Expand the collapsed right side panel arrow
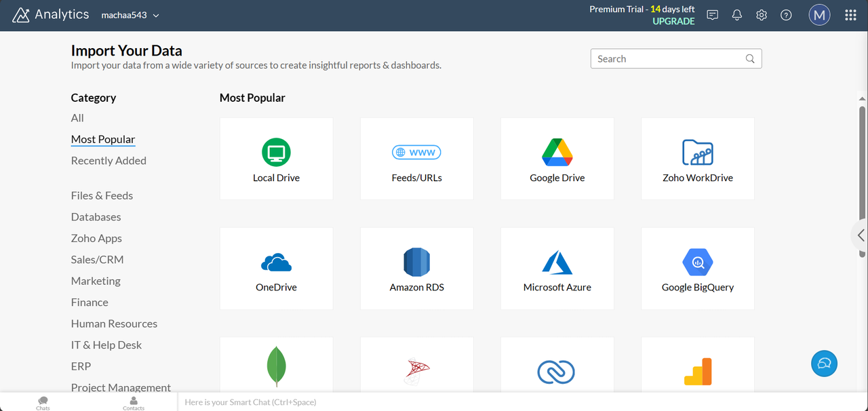This screenshot has width=868, height=411. [861, 235]
